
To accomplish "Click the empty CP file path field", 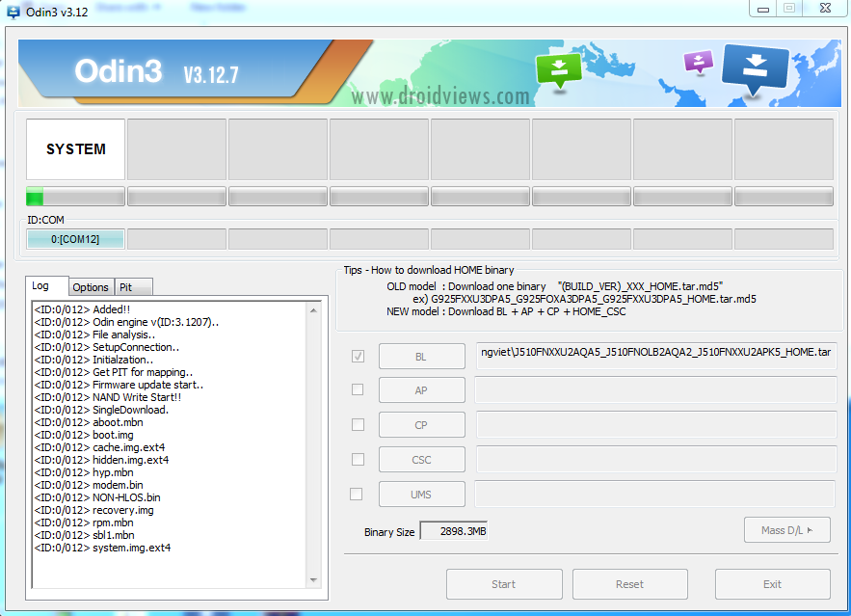I will click(x=656, y=424).
